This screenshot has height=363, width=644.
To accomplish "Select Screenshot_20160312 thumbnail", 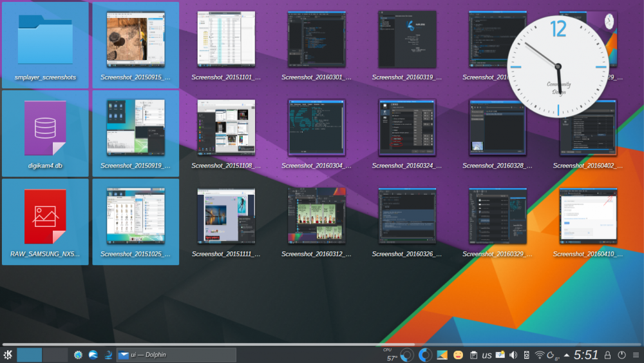I will pyautogui.click(x=316, y=216).
